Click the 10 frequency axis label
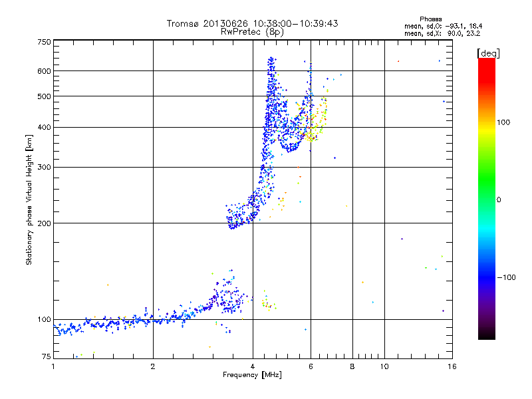The image size is (532, 399). [384, 366]
